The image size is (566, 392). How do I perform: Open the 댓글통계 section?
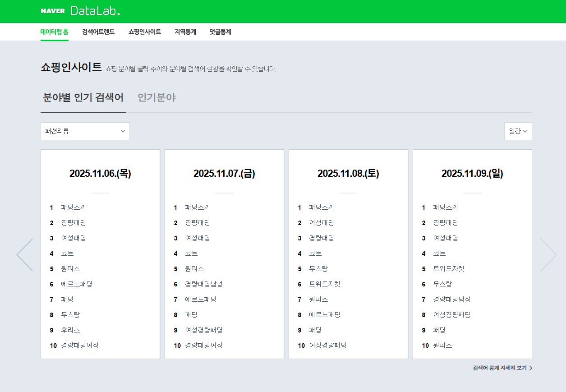point(220,32)
